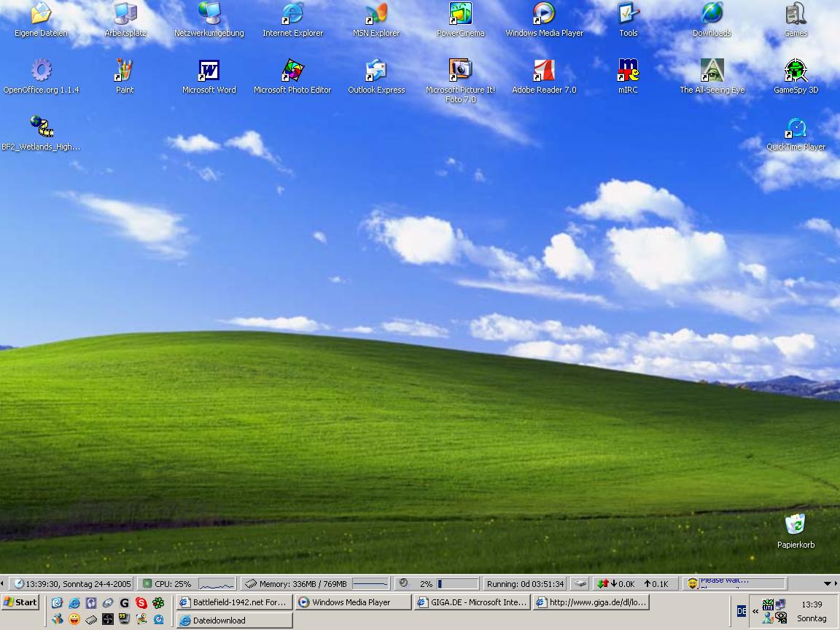Select the OpenOffice.org 1.1.4 icon

pos(42,76)
